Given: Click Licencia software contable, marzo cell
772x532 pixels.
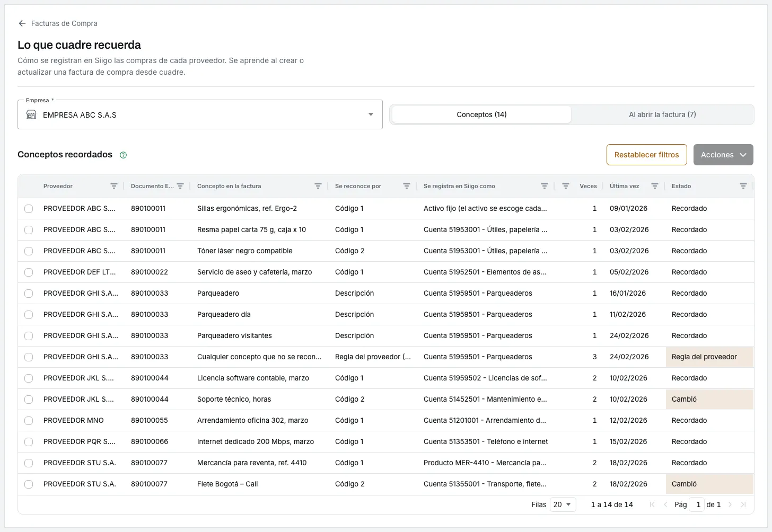Looking at the screenshot, I should [253, 378].
